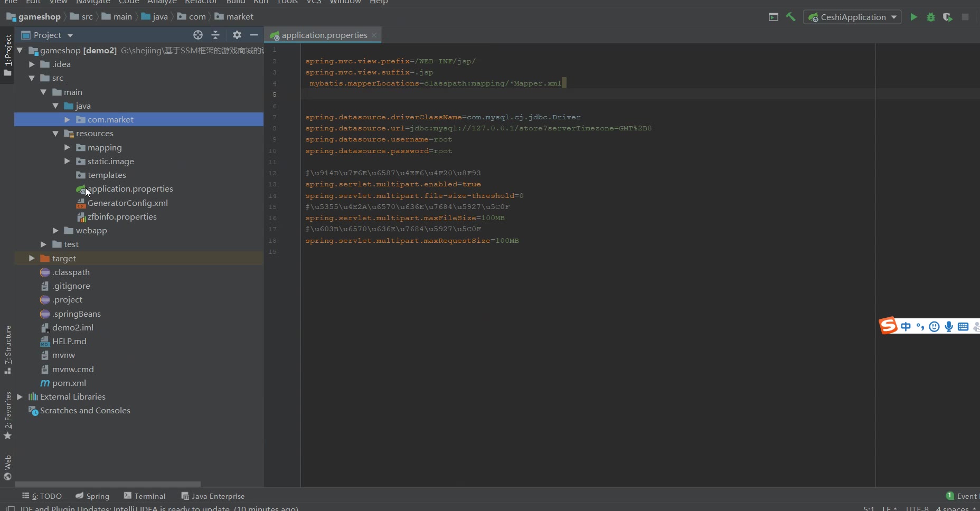
Task: Collapse all in Project panel
Action: tap(215, 35)
